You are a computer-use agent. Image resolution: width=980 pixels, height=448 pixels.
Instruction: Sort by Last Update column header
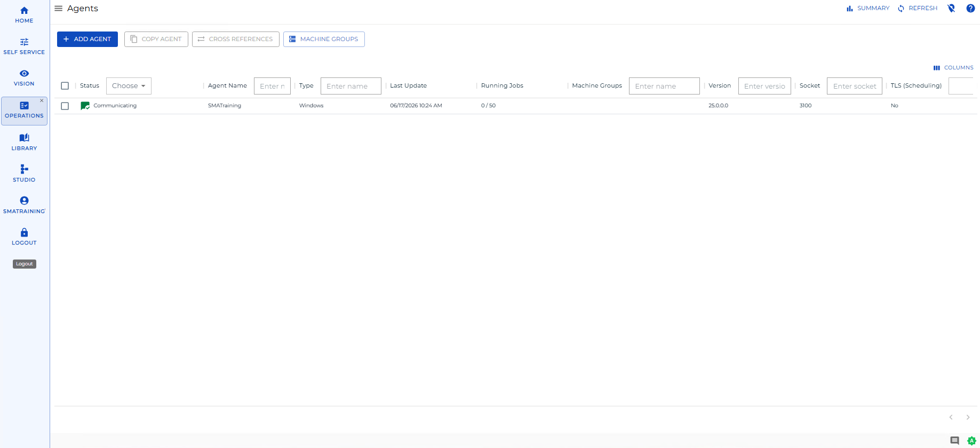[408, 85]
